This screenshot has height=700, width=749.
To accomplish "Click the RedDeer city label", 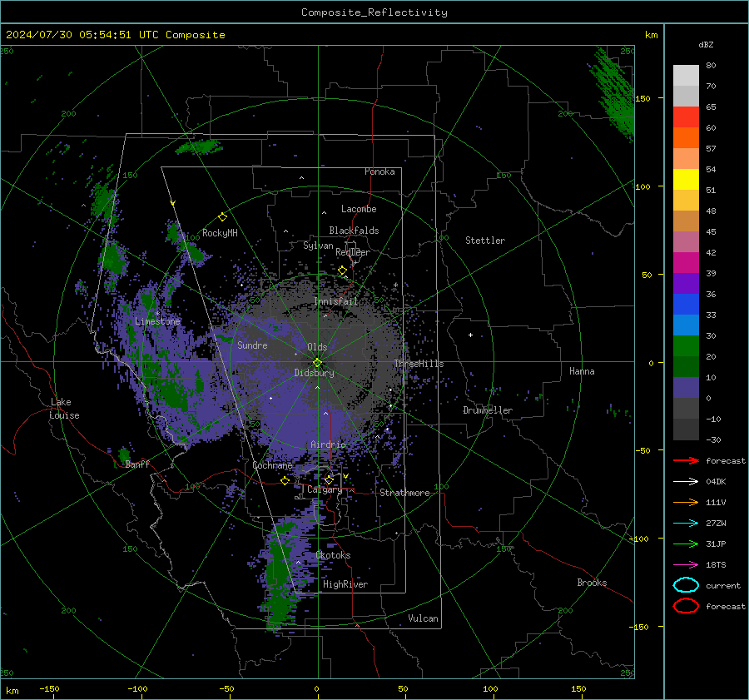I will coord(353,252).
